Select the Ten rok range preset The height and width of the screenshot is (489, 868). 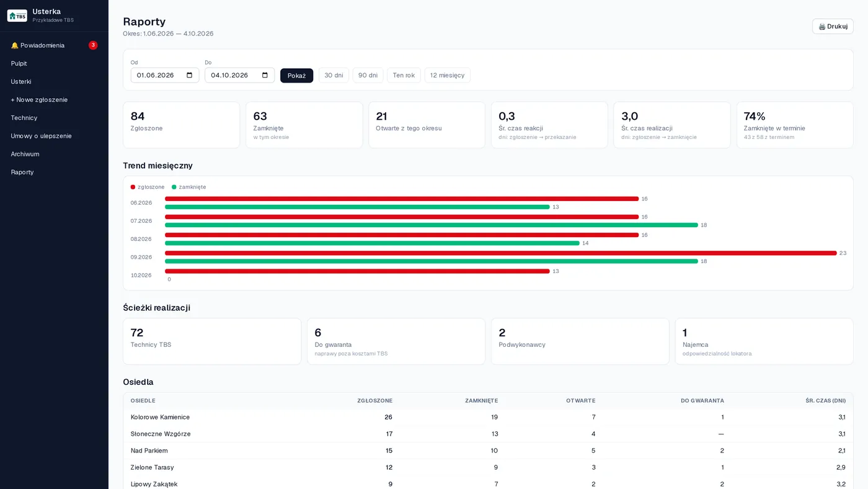click(x=404, y=75)
